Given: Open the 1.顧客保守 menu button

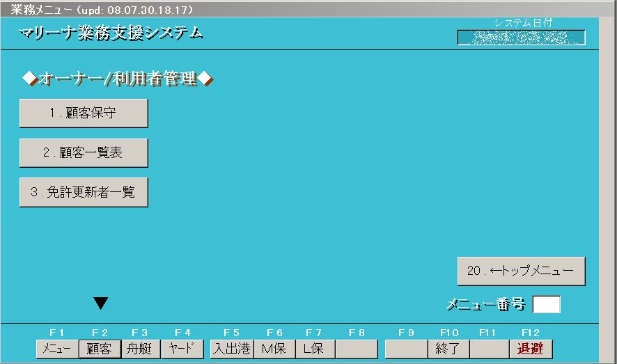Looking at the screenshot, I should point(84,113).
